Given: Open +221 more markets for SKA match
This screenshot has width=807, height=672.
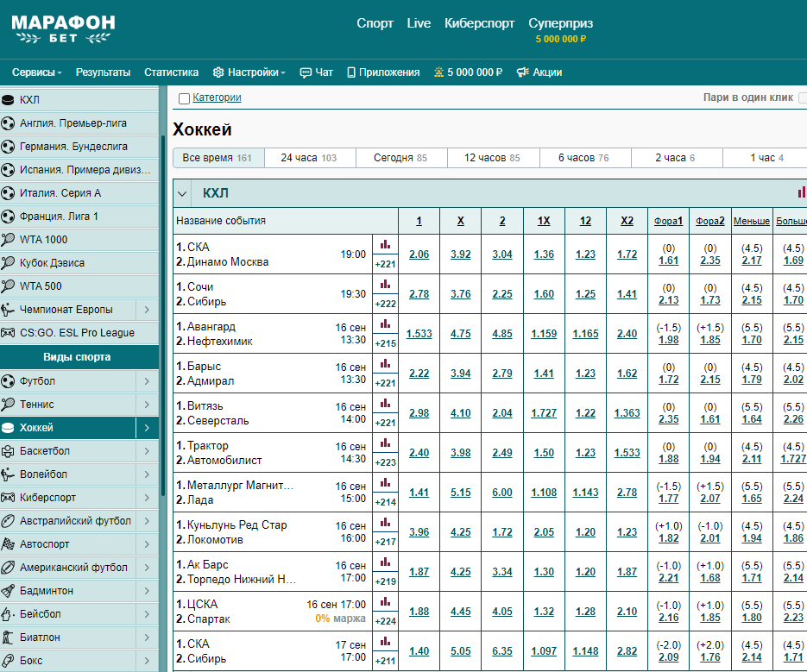Looking at the screenshot, I should point(385,264).
